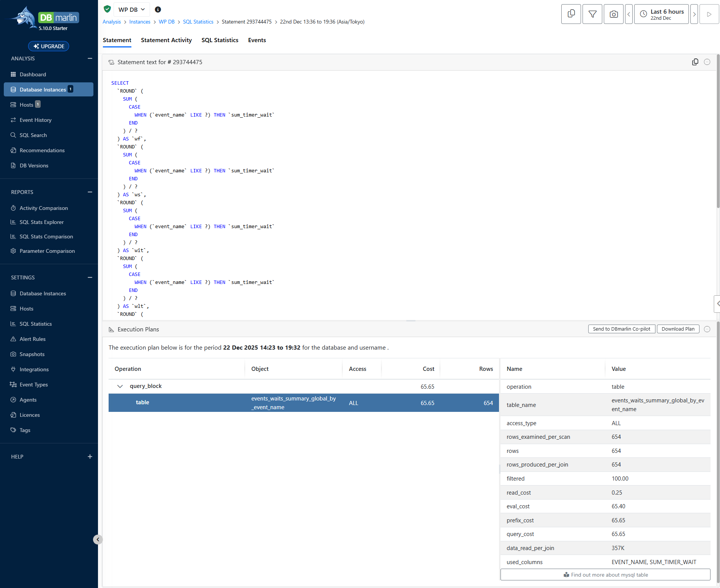
Task: Click Send to DBmarlin Co-pilot
Action: point(622,329)
